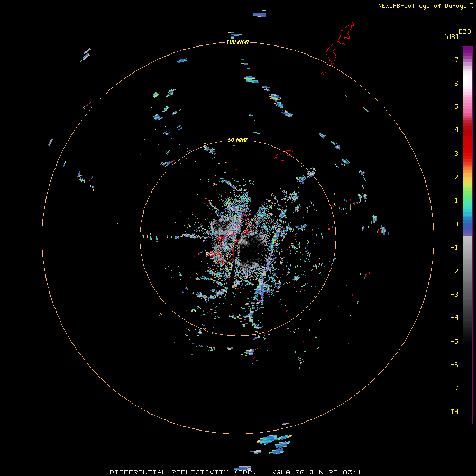The height and width of the screenshot is (476, 476).
Task: Click the 50 NMI range ring label
Action: coord(237,140)
